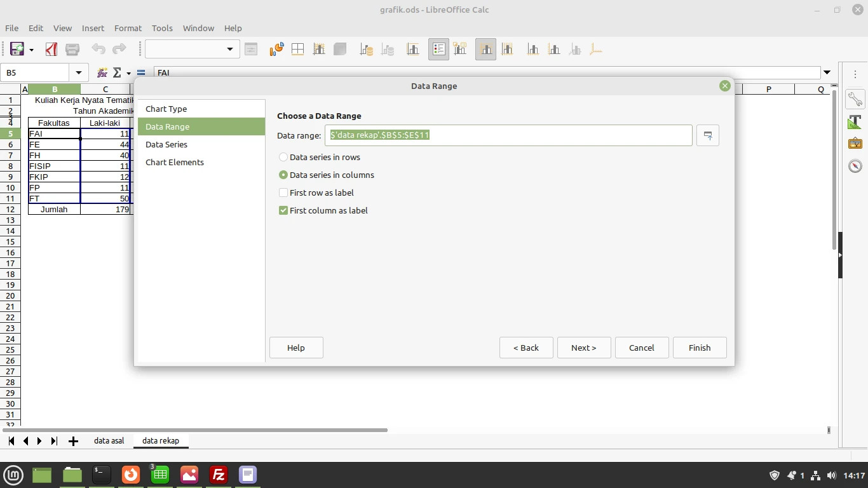868x488 pixels.
Task: Open the Select Chart Element combo box
Action: [x=192, y=49]
